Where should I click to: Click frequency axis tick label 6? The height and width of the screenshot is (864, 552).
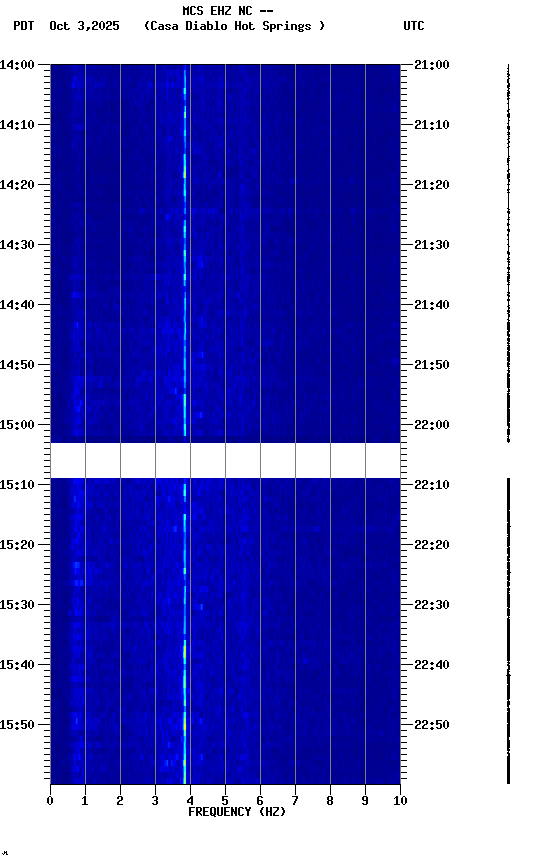click(260, 801)
